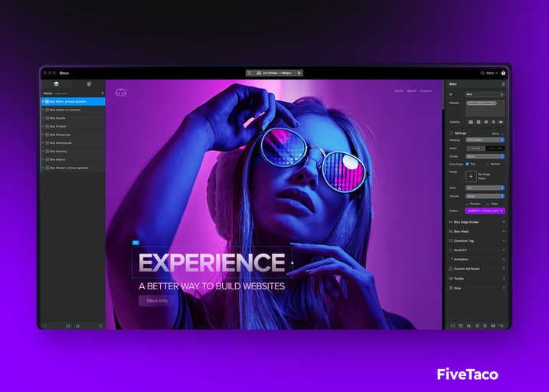Check the Extra Rows Bottom checkbox
Image resolution: width=549 pixels, height=392 pixels.
point(488,164)
